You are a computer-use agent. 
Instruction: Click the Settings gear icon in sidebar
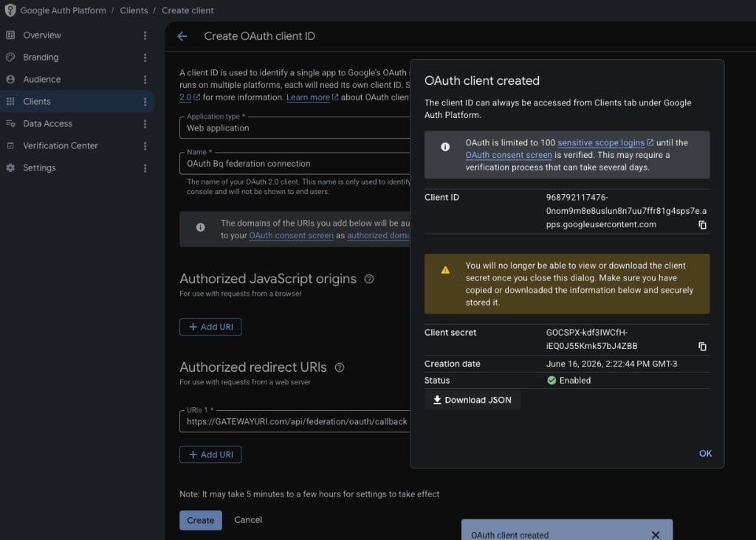click(10, 168)
